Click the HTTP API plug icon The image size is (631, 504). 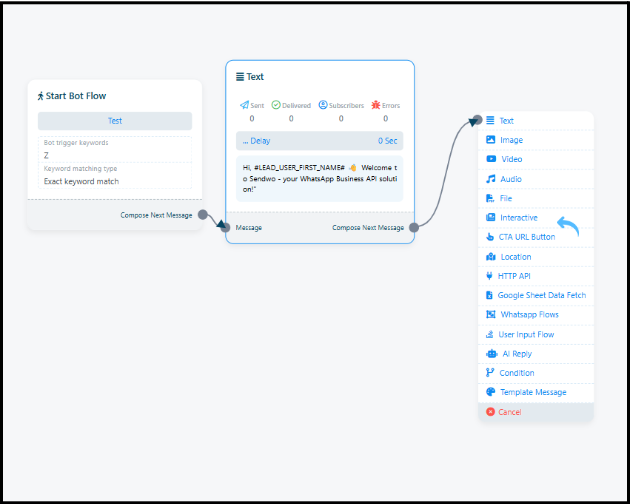pyautogui.click(x=490, y=276)
